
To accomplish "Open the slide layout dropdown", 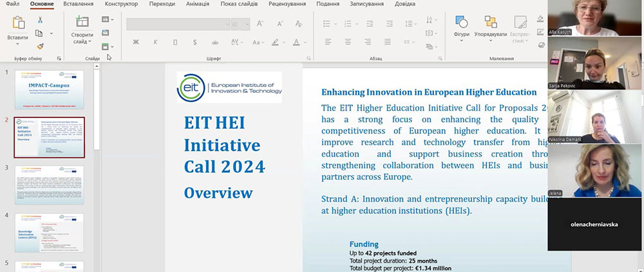I will pos(112,20).
